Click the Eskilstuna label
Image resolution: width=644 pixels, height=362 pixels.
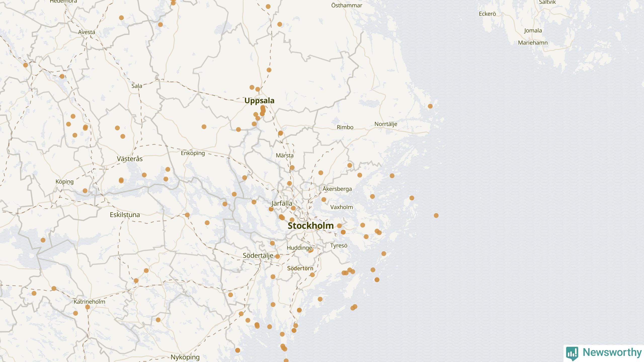125,215
